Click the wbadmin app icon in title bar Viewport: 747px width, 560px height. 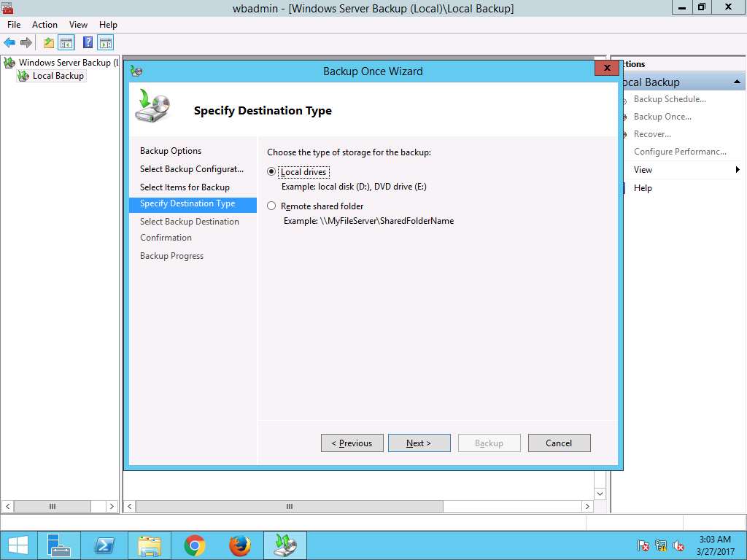tap(7, 7)
